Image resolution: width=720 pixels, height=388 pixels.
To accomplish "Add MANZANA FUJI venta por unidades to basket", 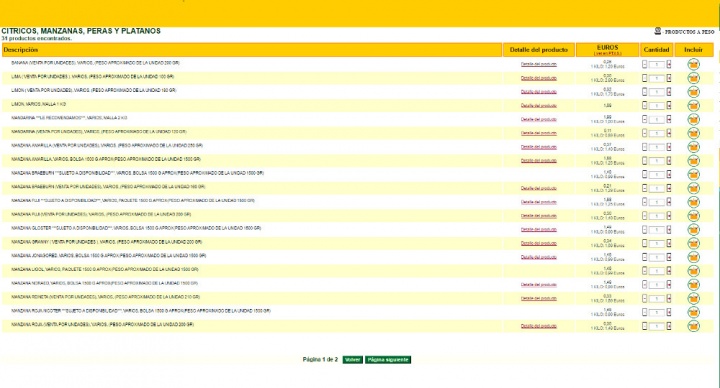I will [693, 216].
